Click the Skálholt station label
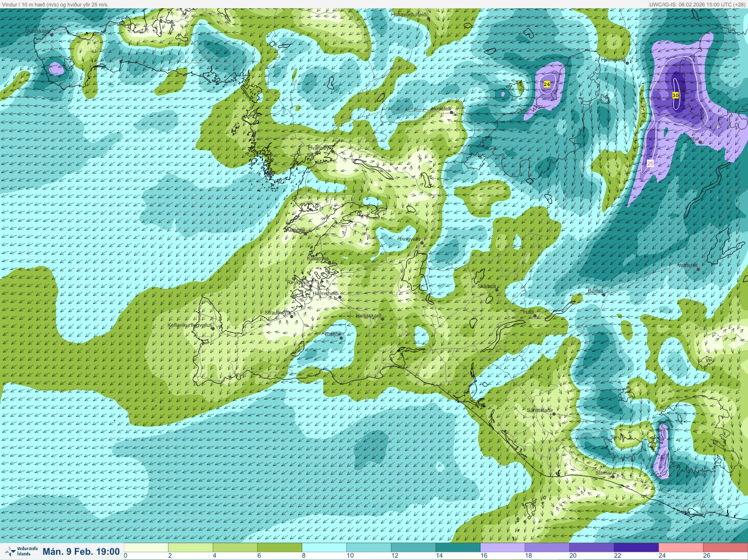 [x=486, y=286]
